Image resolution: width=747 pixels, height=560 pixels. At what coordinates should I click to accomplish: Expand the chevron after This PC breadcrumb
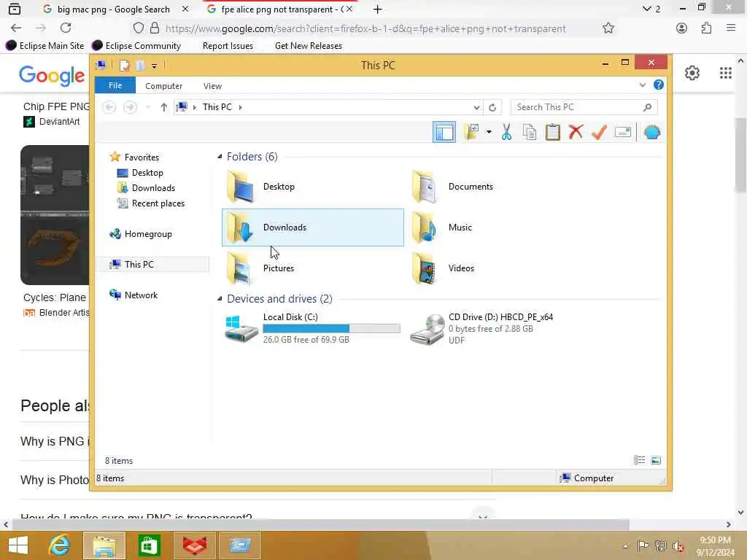tap(241, 107)
